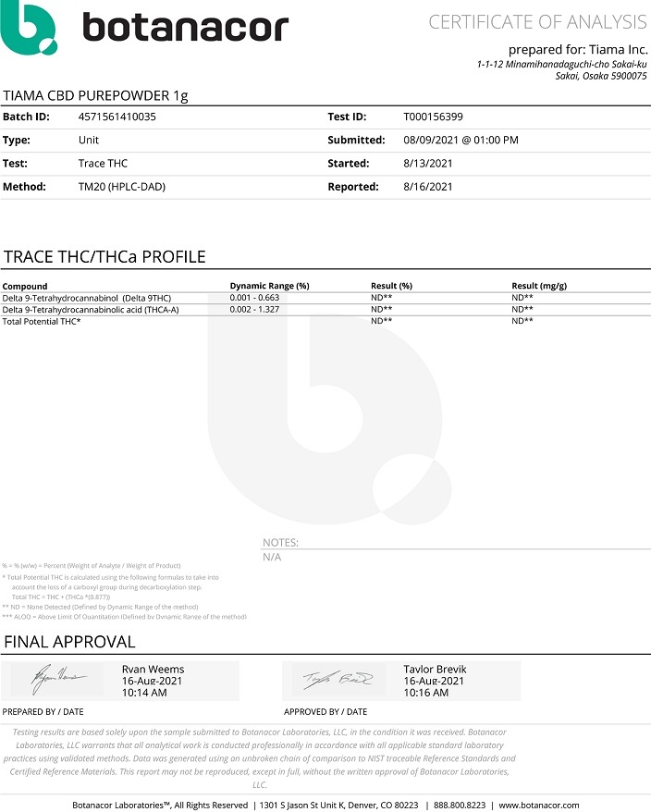Select Method value TM20 (HPLC-DAD)
The height and width of the screenshot is (812, 651).
(x=122, y=187)
